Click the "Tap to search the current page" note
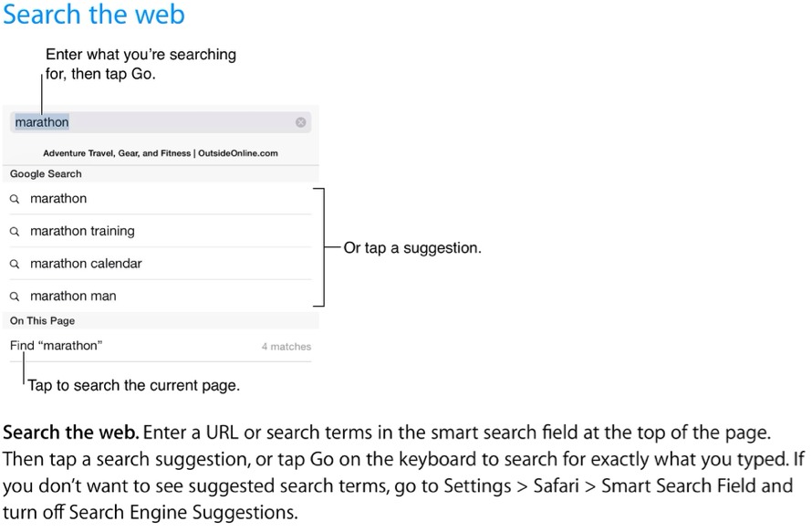This screenshot has height=532, width=812. [x=133, y=386]
